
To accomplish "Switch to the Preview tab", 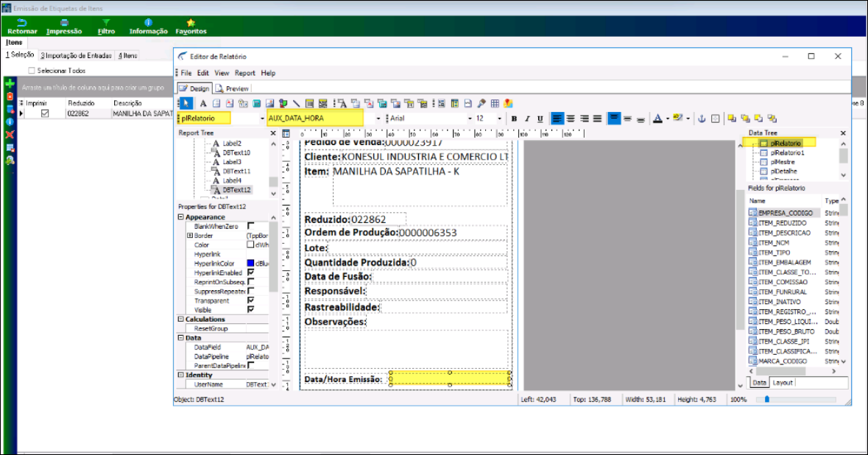I will [232, 88].
